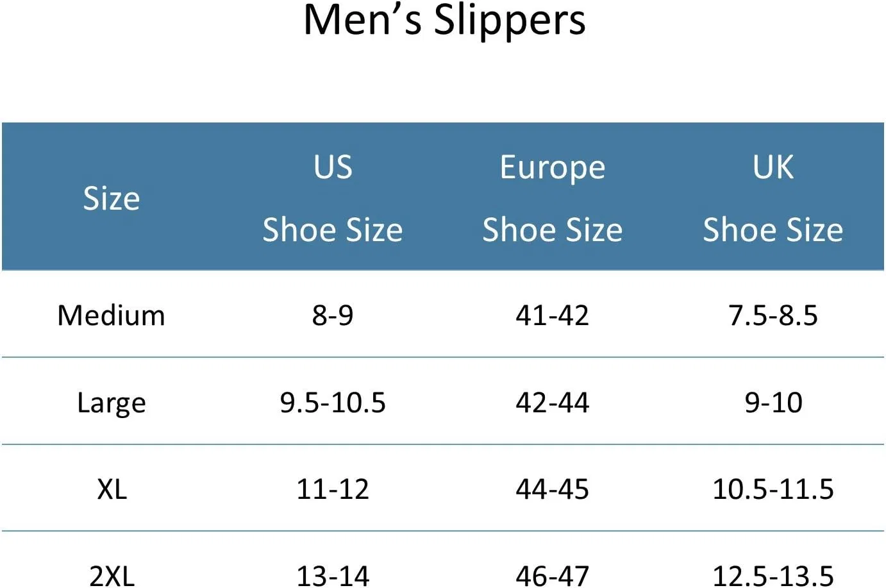Image resolution: width=886 pixels, height=588 pixels.
Task: Click the Europe 41-42 cell
Action: (x=553, y=315)
